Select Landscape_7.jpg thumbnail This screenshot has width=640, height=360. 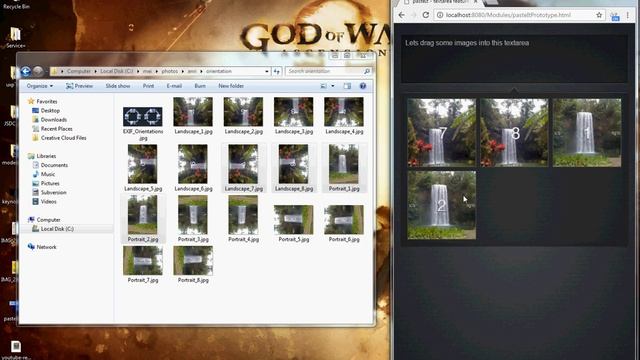243,164
